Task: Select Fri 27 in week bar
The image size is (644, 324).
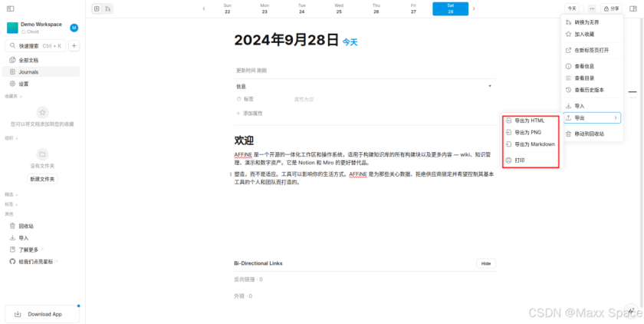Action: (413, 8)
